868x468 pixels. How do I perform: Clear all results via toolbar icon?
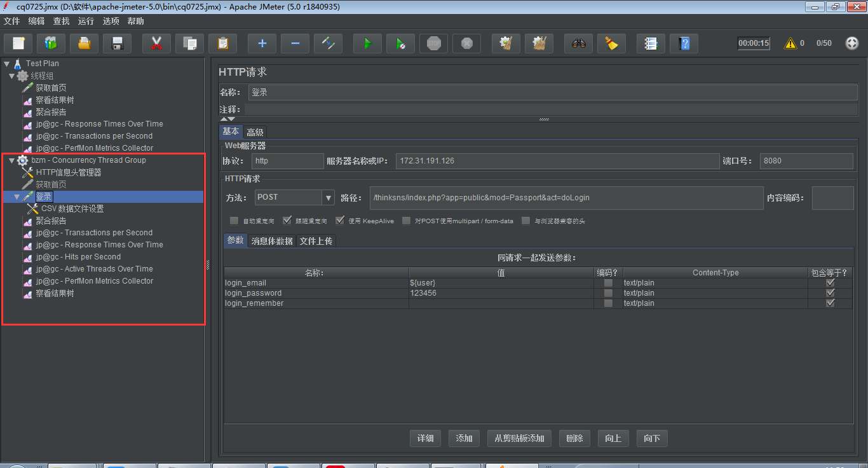(x=539, y=43)
